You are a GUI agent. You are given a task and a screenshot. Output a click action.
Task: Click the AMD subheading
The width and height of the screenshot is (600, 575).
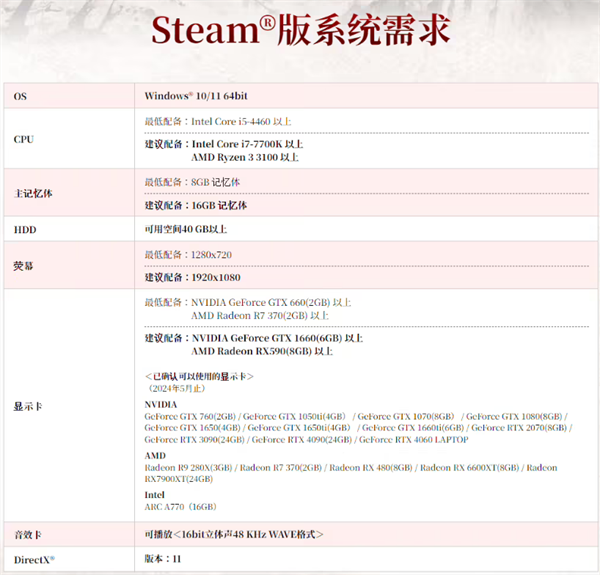point(155,456)
